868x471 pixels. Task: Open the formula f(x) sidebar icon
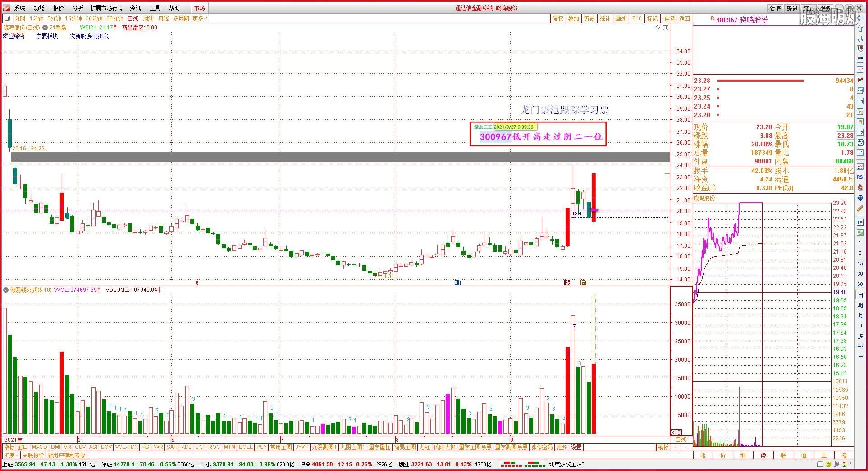coord(860,142)
